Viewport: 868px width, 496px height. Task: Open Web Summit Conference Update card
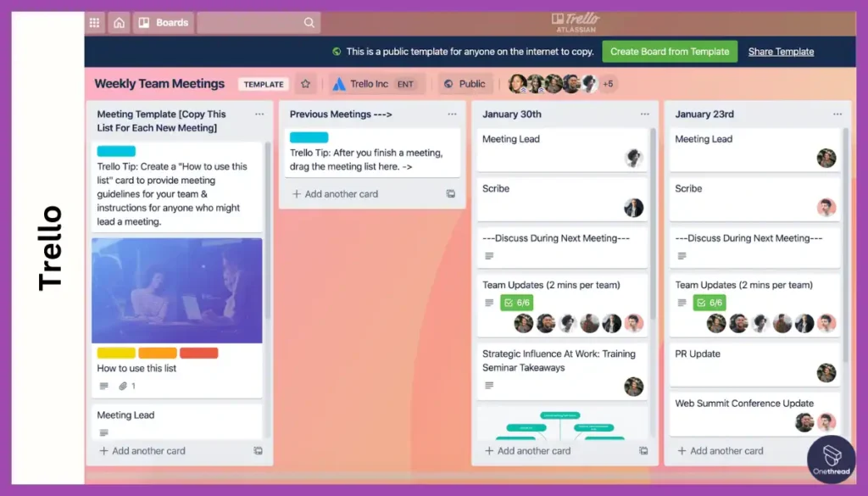point(754,414)
